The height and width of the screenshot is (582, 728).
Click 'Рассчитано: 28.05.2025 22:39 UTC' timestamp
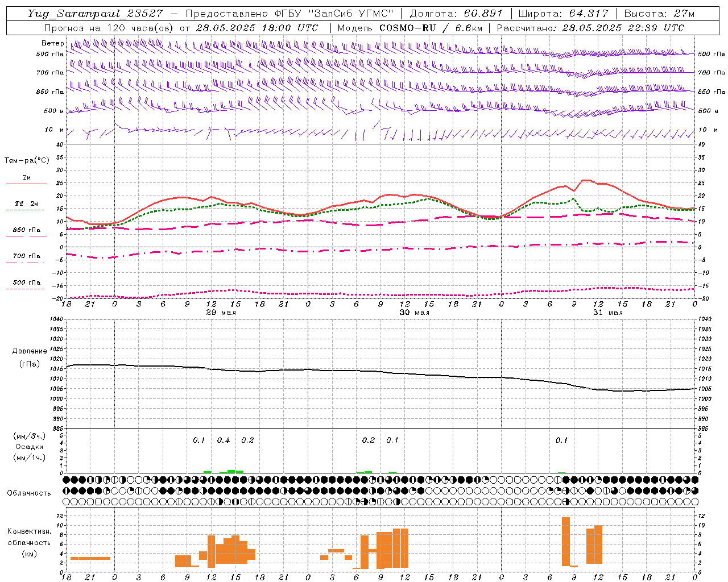coord(590,28)
